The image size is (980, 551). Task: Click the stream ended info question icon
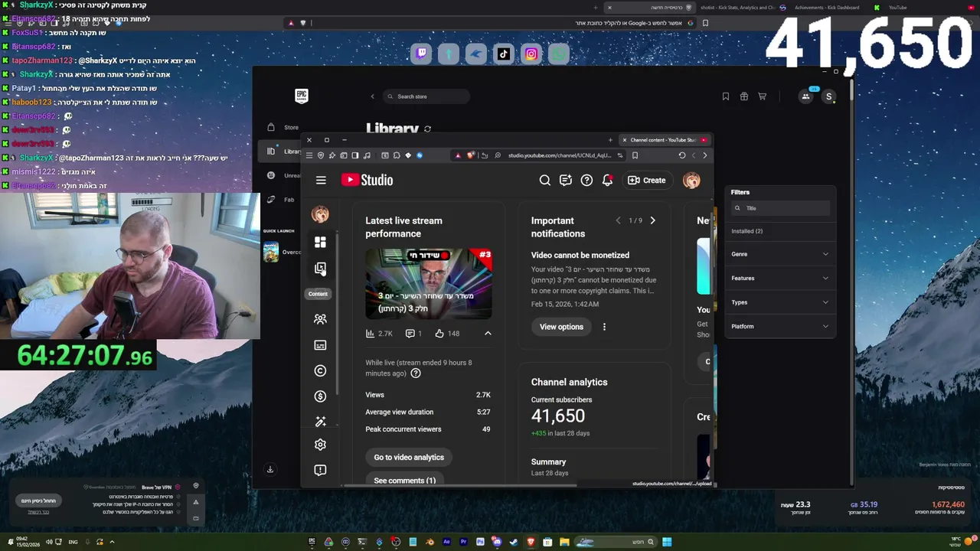416,373
